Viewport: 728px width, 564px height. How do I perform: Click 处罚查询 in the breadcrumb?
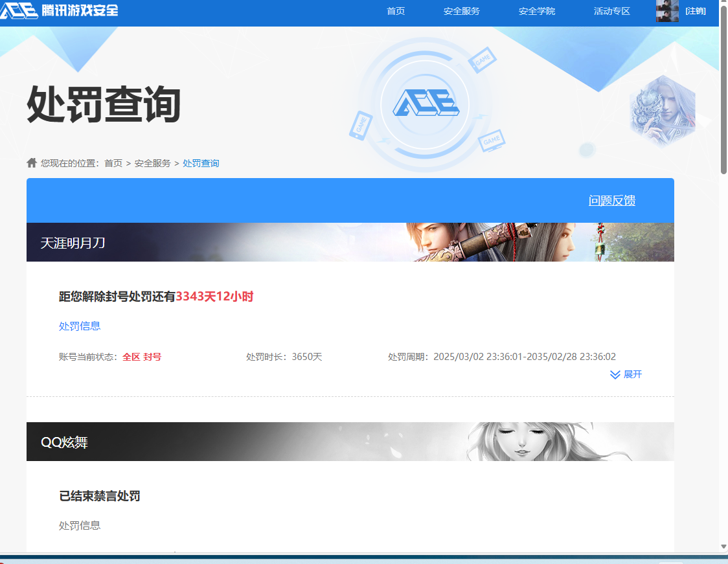(x=201, y=163)
